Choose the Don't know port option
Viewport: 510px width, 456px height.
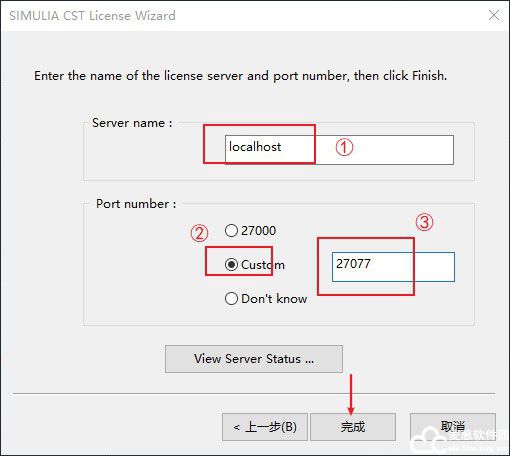231,299
